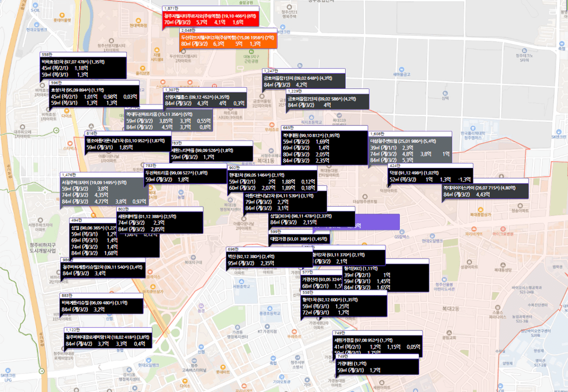Select the 복대두진하트리움 listing box
The image size is (568, 392).
tap(169, 120)
